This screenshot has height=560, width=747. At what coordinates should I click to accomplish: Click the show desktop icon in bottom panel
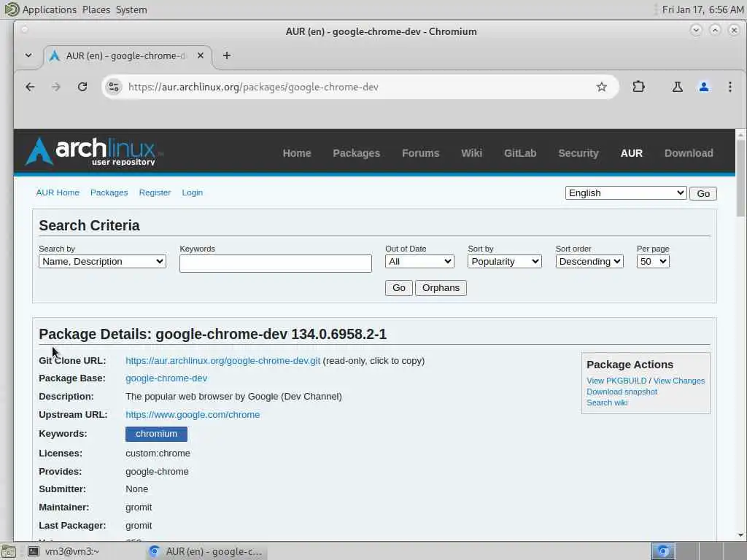pos(8,552)
